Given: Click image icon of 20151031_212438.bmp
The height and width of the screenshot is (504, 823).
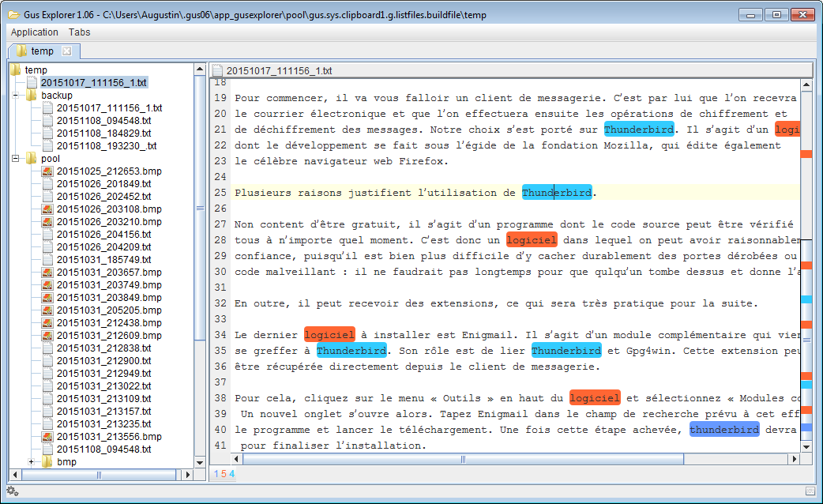Looking at the screenshot, I should pyautogui.click(x=47, y=322).
